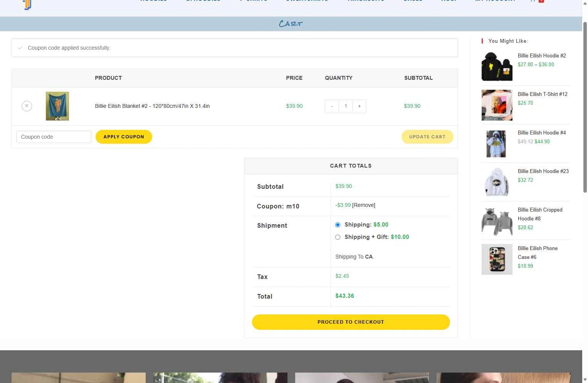The image size is (588, 383).
Task: Click the $25.70 T-Shirt #12 price
Action: tap(526, 103)
